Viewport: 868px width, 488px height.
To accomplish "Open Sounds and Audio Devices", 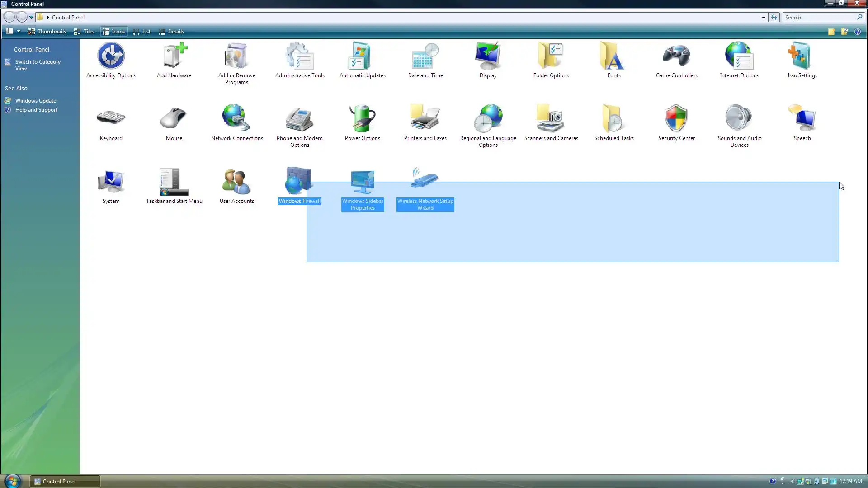I will point(739,119).
